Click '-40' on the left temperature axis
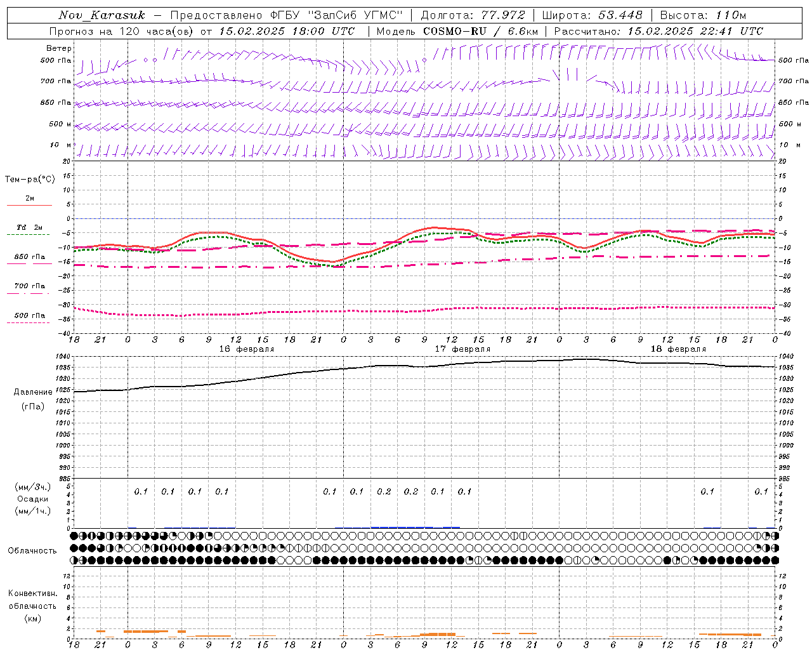812x650 pixels. [65, 333]
